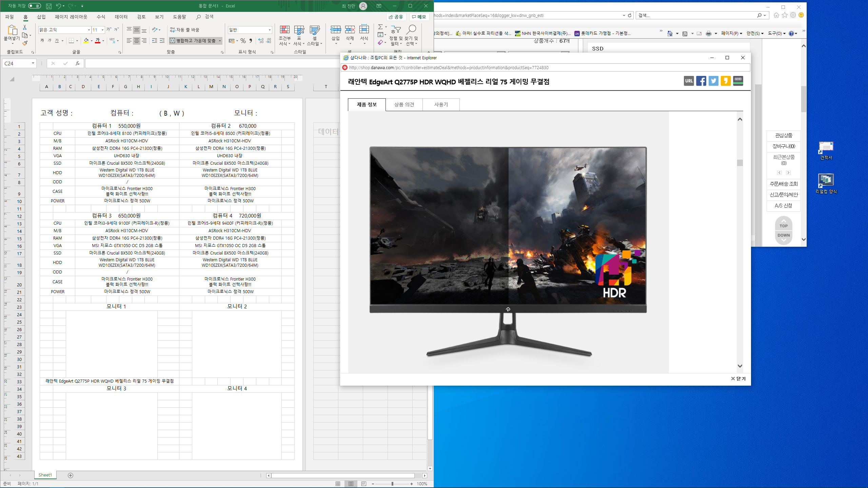Viewport: 868px width, 488px height.
Task: Open the 파일 menu
Action: tap(9, 17)
